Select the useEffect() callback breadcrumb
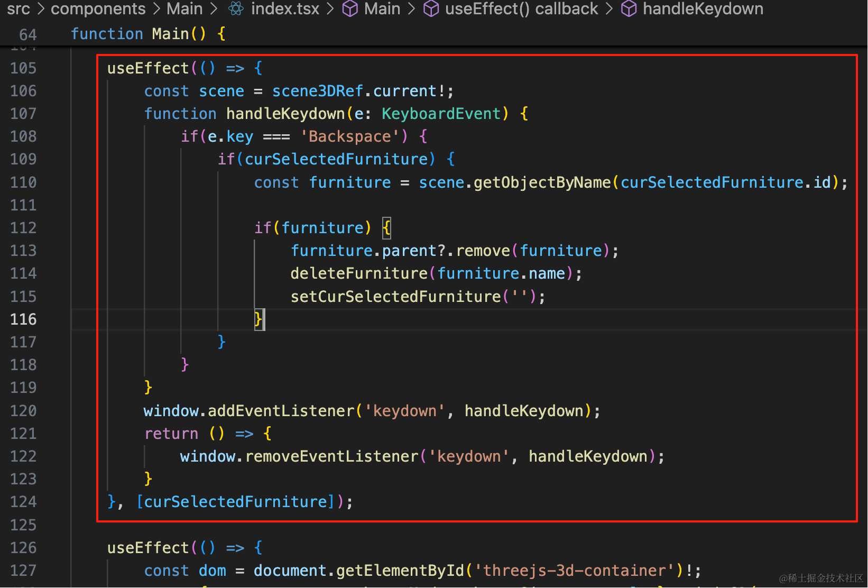868x588 pixels. [x=522, y=8]
